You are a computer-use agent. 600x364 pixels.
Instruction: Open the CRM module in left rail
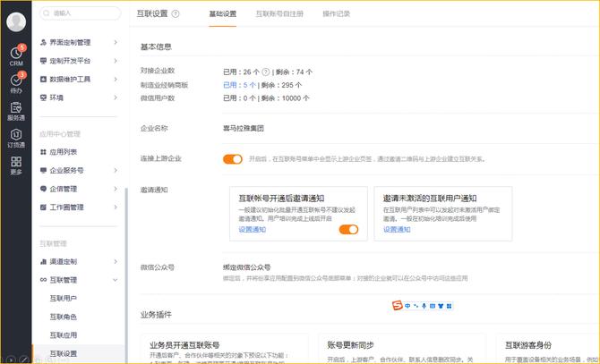[16, 55]
